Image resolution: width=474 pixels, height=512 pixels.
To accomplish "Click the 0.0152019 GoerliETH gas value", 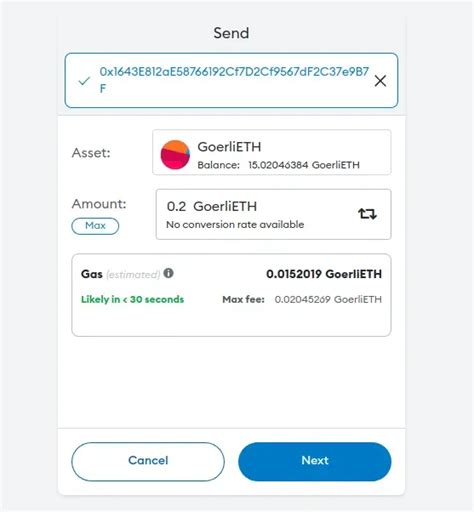I will click(324, 274).
